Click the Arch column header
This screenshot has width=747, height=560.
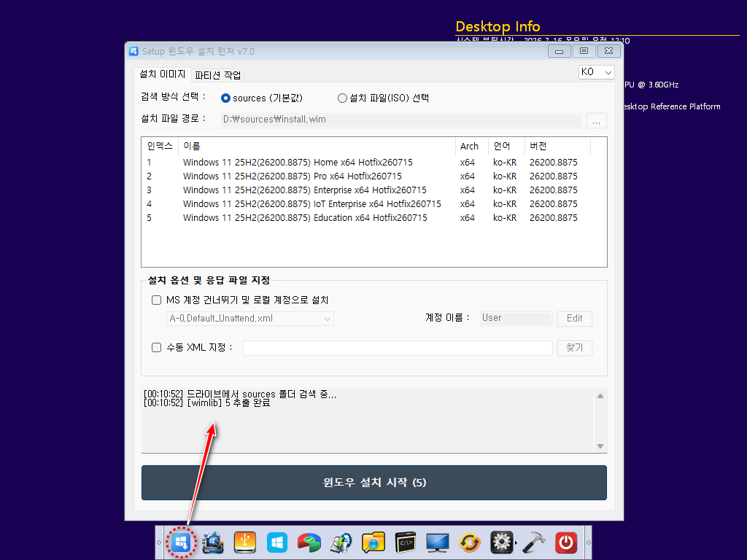coord(472,146)
